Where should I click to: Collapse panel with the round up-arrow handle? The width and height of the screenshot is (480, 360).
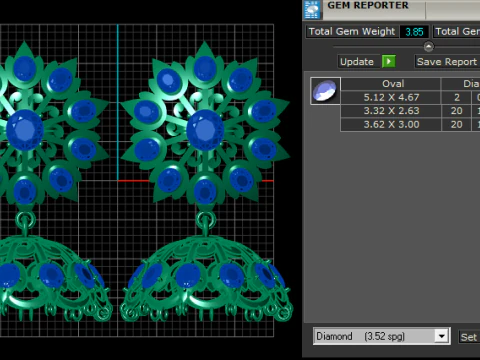[x=429, y=46]
